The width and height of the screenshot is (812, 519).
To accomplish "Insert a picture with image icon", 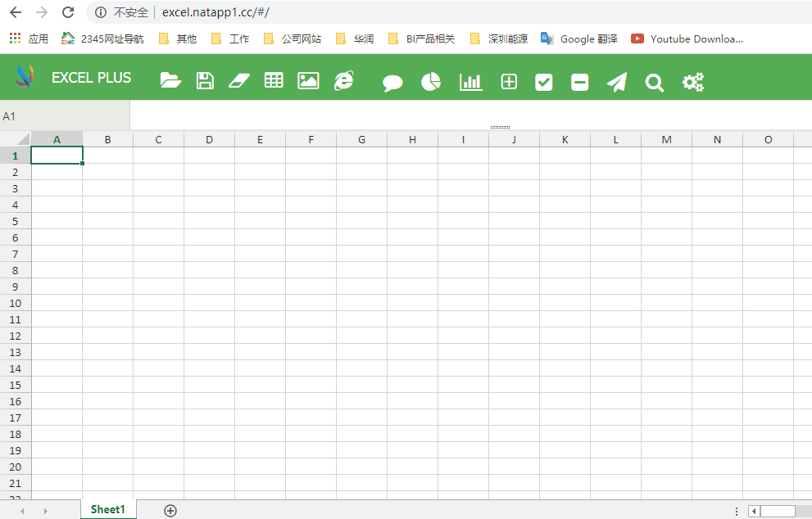I will coord(308,81).
